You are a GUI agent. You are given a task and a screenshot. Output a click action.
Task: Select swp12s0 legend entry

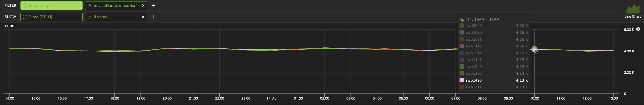494,67
